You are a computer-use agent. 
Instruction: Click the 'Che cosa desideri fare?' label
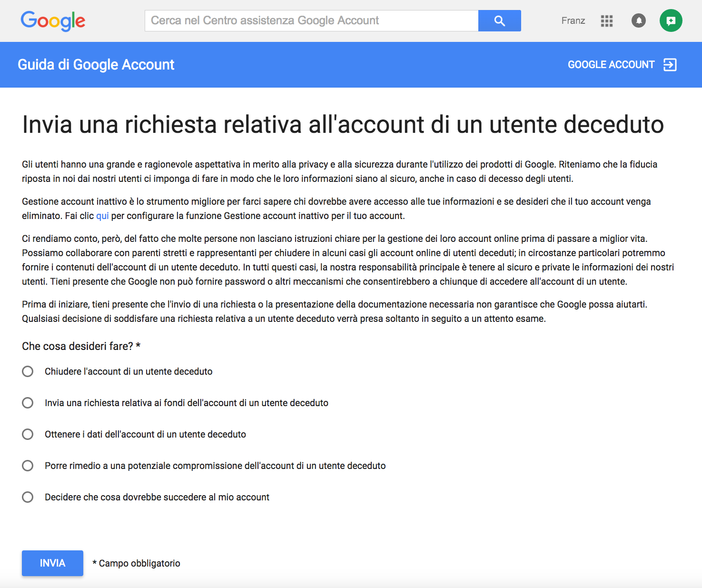tap(81, 346)
